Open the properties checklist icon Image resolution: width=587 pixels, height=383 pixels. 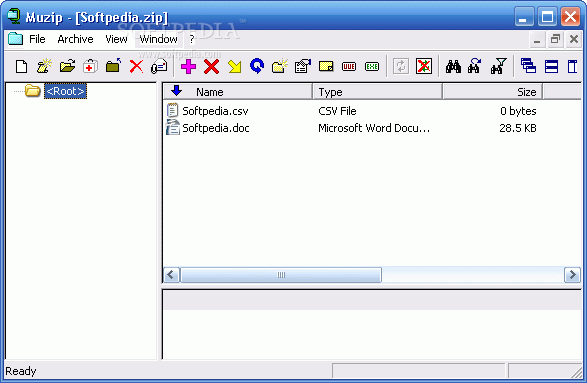coord(303,67)
